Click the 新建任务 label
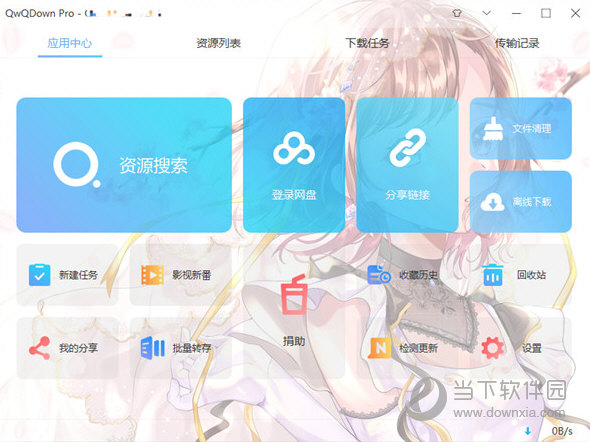The height and width of the screenshot is (442, 590). pos(78,275)
